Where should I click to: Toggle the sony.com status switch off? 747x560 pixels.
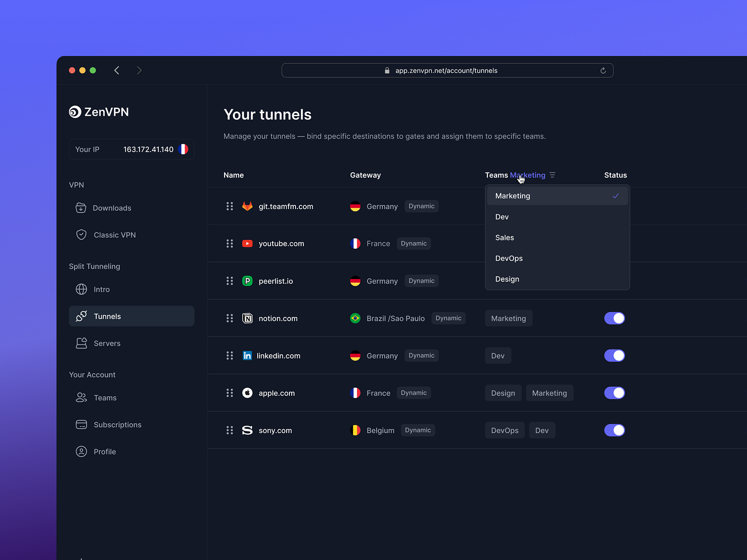614,430
